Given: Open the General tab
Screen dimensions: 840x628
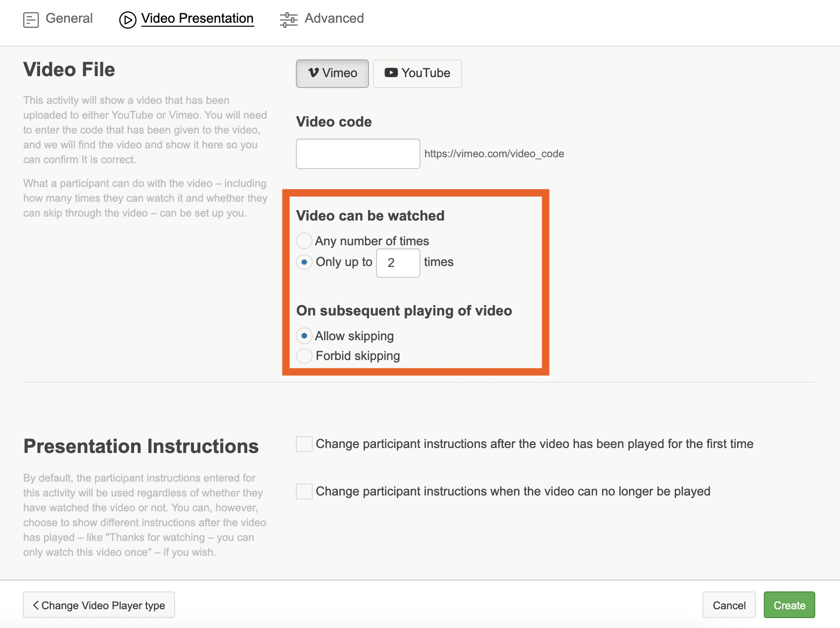Looking at the screenshot, I should point(69,18).
